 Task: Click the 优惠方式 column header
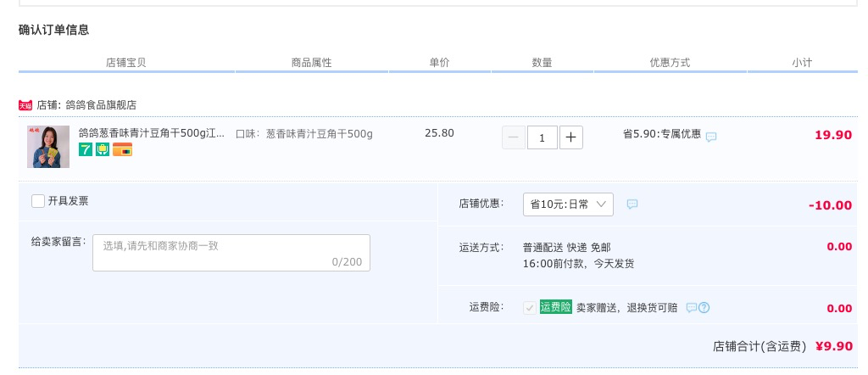point(670,63)
